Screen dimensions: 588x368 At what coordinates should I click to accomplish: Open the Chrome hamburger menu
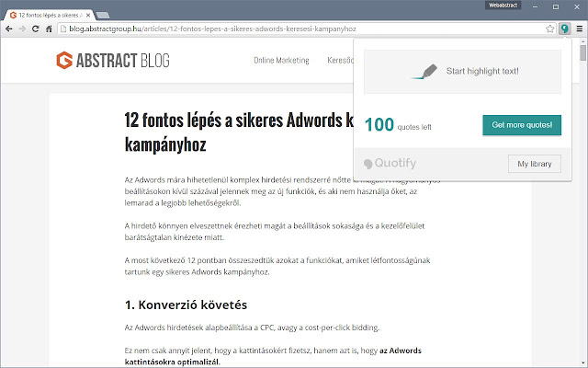click(580, 29)
